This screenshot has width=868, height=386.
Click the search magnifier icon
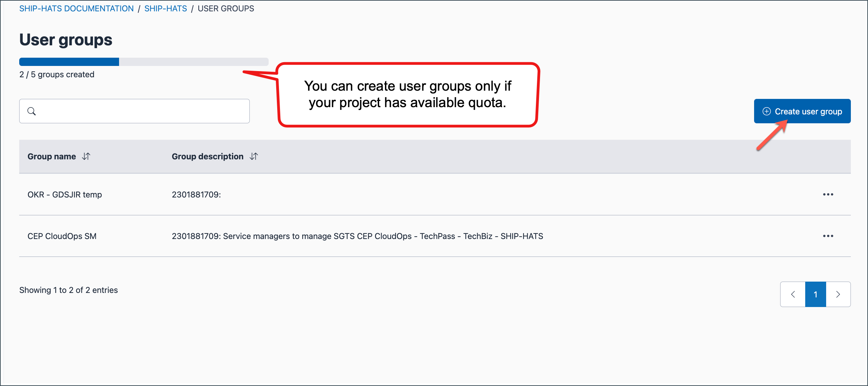[32, 111]
